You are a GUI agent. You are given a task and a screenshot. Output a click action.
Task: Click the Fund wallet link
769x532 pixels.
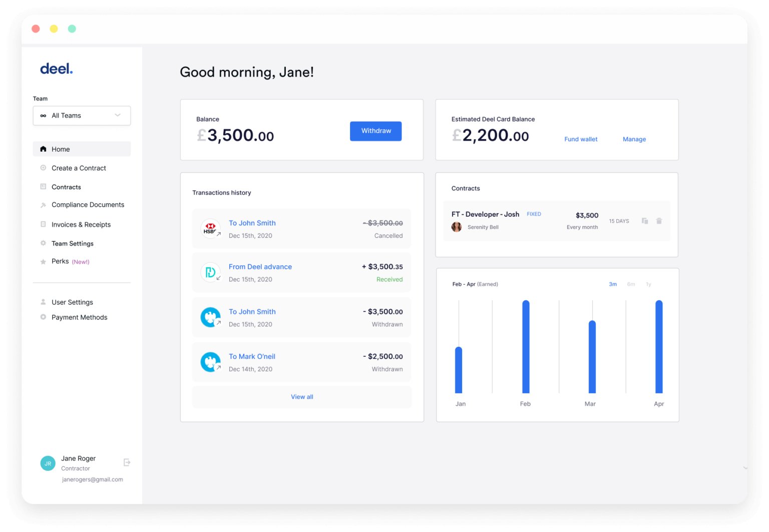(580, 139)
